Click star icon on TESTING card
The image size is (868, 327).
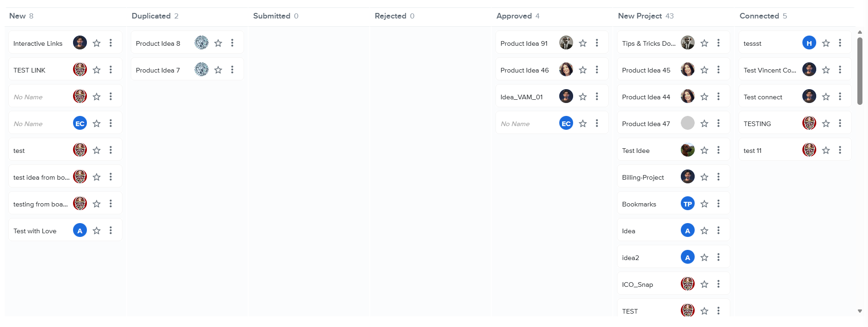point(826,123)
